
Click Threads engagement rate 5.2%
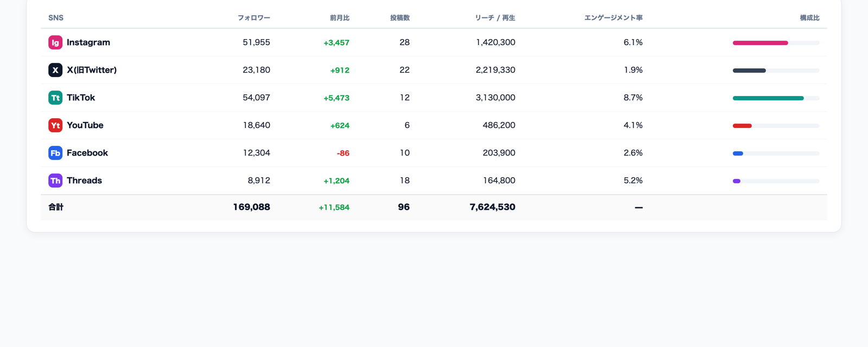pyautogui.click(x=633, y=181)
